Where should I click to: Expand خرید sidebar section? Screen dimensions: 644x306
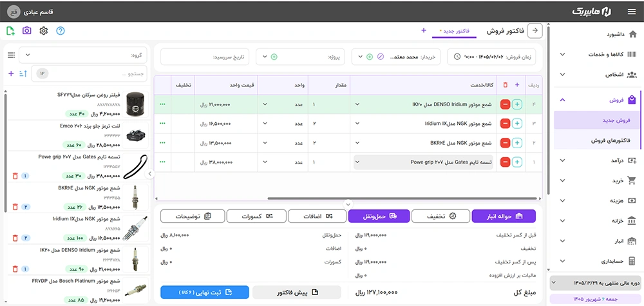(563, 180)
